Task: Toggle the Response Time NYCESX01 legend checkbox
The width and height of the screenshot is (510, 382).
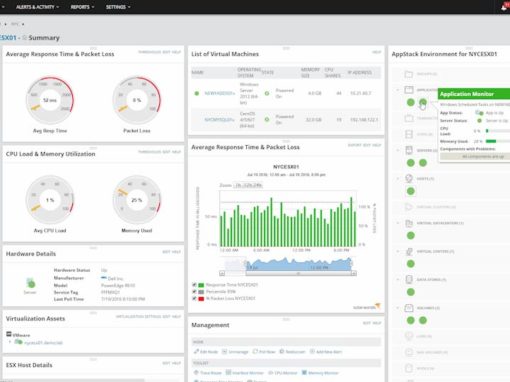Action: coord(194,285)
